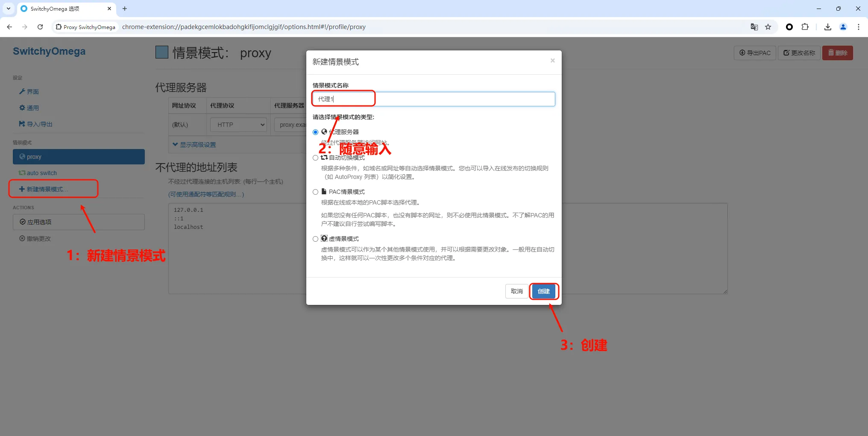Open a new browser tab
Image resolution: width=868 pixels, height=436 pixels.
click(125, 9)
